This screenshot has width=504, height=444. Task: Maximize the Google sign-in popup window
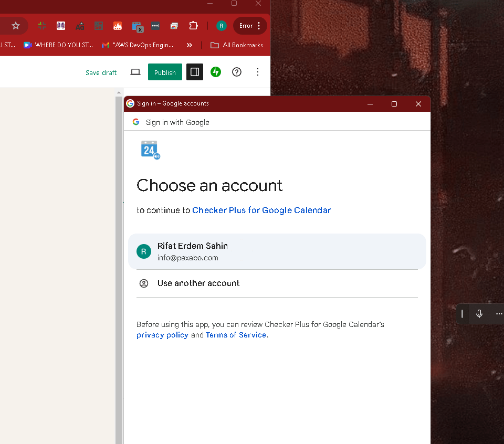click(x=394, y=104)
